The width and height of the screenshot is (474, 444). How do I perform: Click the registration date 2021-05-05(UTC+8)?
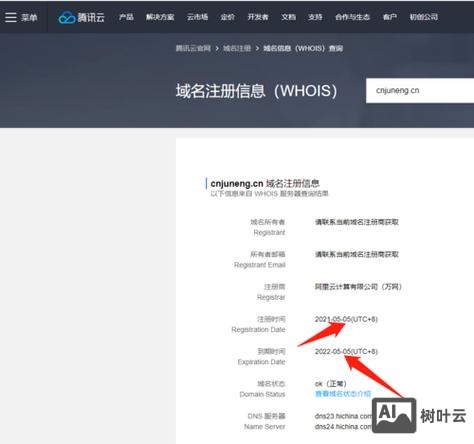tap(346, 319)
